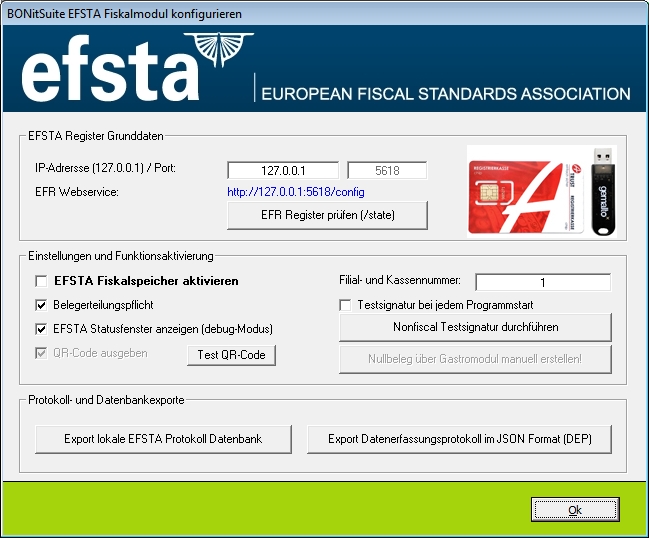Click Nullbeleg über Gastromodul manuell erstellen
This screenshot has height=538, width=649.
[x=475, y=359]
